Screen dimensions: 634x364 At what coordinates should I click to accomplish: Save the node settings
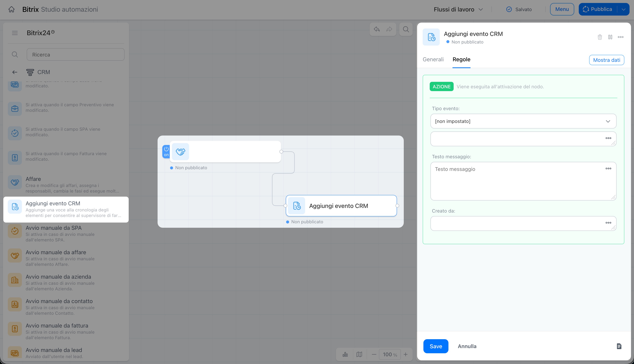pyautogui.click(x=436, y=346)
